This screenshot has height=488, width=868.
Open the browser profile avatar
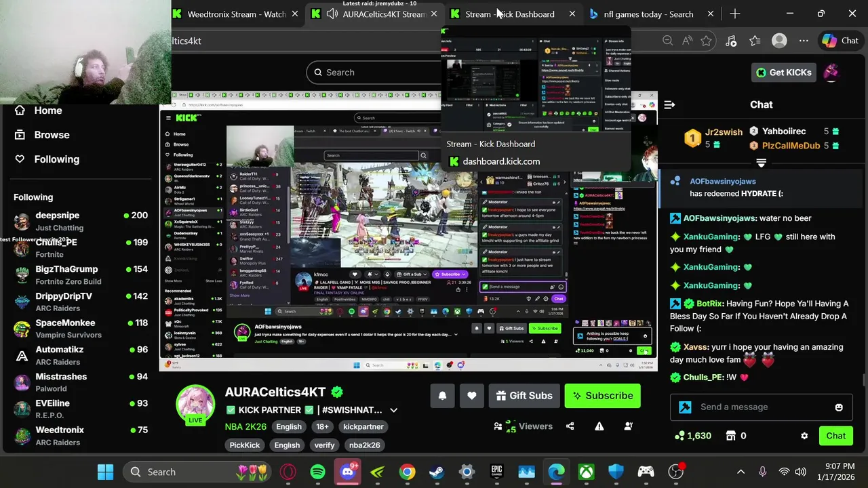coord(779,41)
